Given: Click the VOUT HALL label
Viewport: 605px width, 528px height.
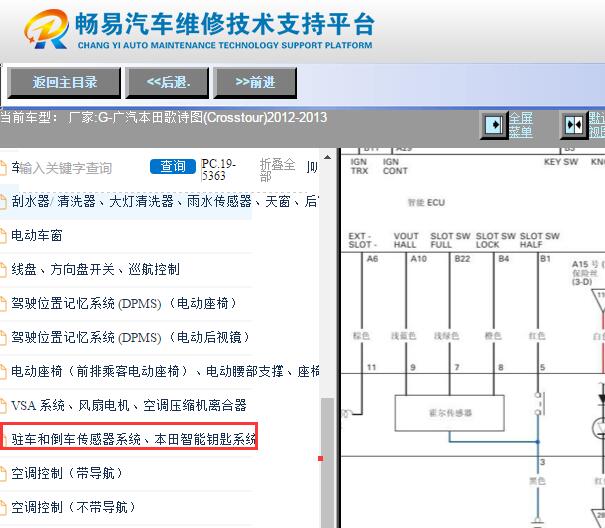Looking at the screenshot, I should pos(406,240).
